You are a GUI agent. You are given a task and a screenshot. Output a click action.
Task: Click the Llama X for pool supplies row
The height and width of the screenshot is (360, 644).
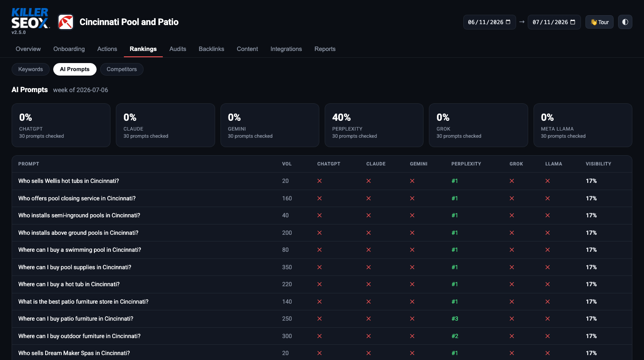547,267
